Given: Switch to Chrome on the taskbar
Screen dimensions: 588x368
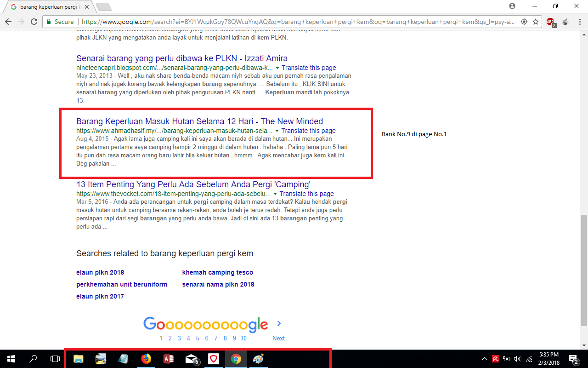Looking at the screenshot, I should [236, 359].
